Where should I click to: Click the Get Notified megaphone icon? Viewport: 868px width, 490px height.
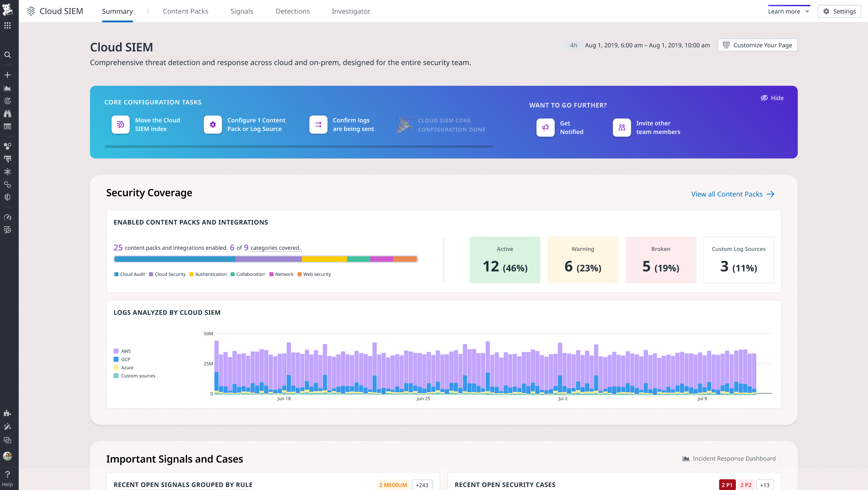[545, 128]
